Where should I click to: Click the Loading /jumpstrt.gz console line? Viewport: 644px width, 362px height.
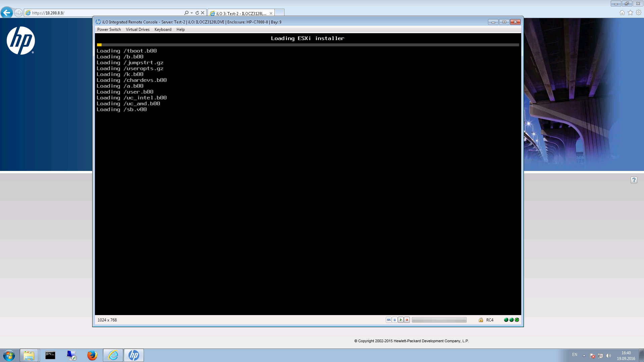pyautogui.click(x=130, y=63)
